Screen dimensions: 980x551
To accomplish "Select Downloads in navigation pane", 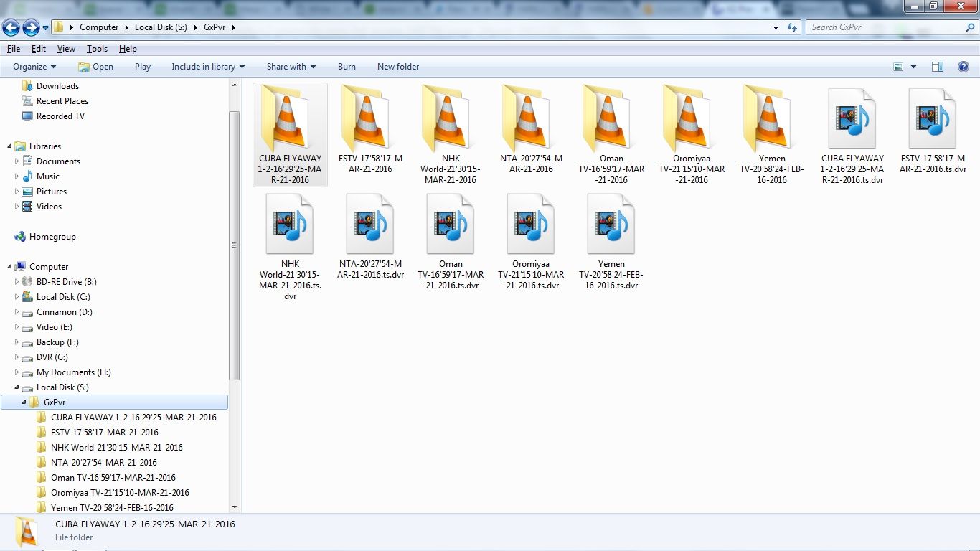I will click(x=57, y=86).
